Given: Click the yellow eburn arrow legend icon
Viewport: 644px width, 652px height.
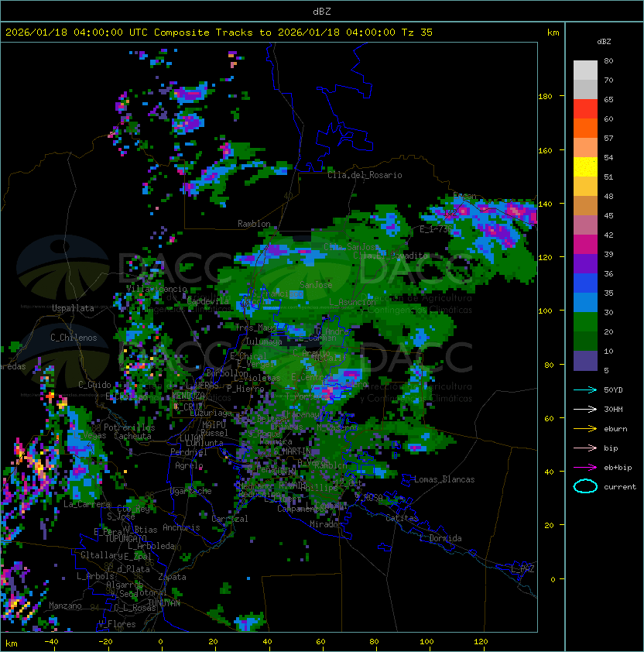Looking at the screenshot, I should (x=585, y=429).
